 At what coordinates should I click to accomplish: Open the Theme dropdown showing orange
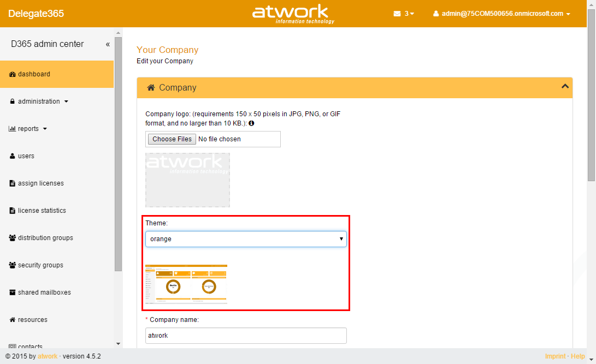pos(246,239)
